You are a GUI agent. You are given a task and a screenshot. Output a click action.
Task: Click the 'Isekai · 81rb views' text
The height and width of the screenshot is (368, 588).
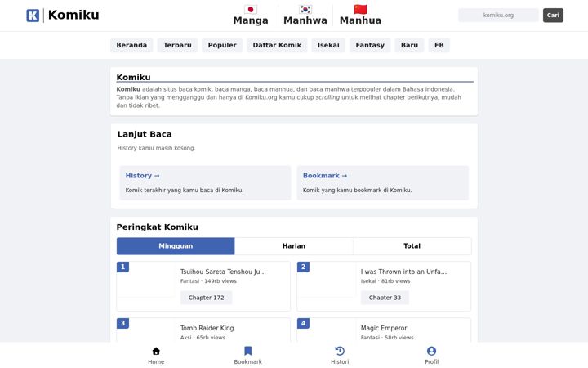(385, 280)
